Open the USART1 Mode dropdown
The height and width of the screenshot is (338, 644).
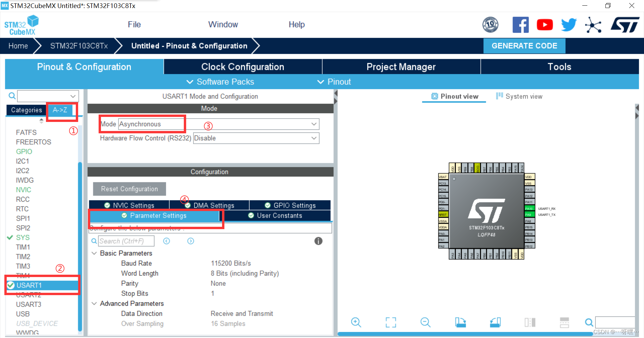[314, 124]
